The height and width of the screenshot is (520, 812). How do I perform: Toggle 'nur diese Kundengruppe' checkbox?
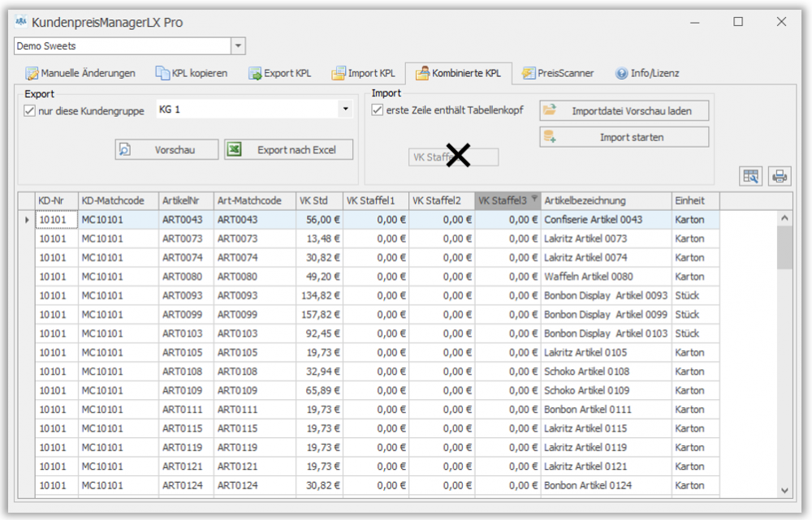pyautogui.click(x=29, y=110)
